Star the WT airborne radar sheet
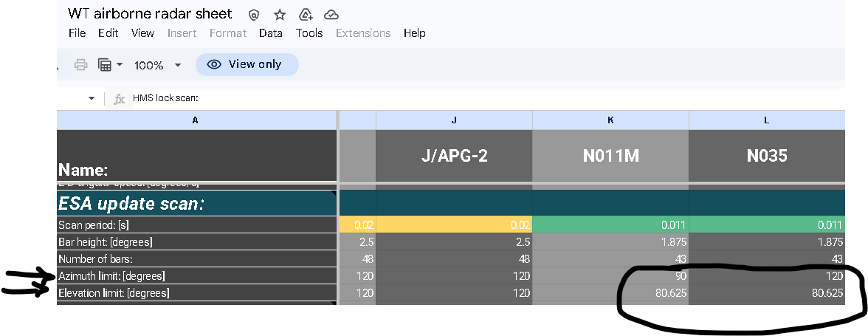Screen dimensions: 868x336 click(280, 15)
